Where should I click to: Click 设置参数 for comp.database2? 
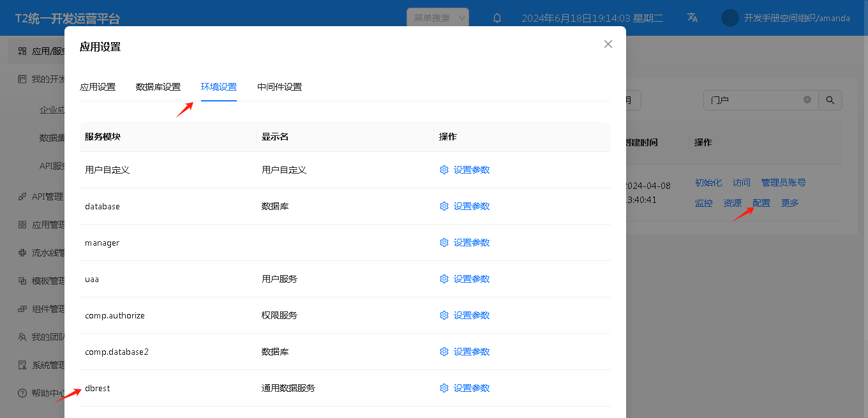point(472,352)
